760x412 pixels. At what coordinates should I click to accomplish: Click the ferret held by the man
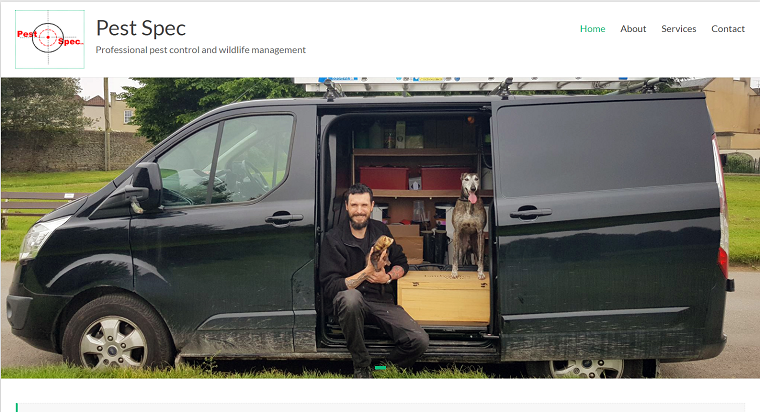tap(380, 252)
